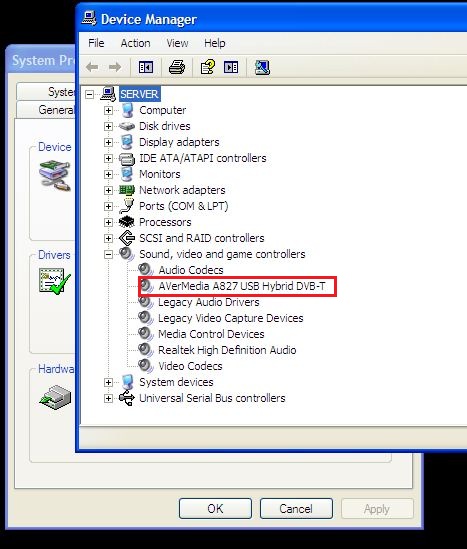The image size is (467, 549).
Task: Expand the SCSI and RAID controllers node
Action: coord(108,238)
